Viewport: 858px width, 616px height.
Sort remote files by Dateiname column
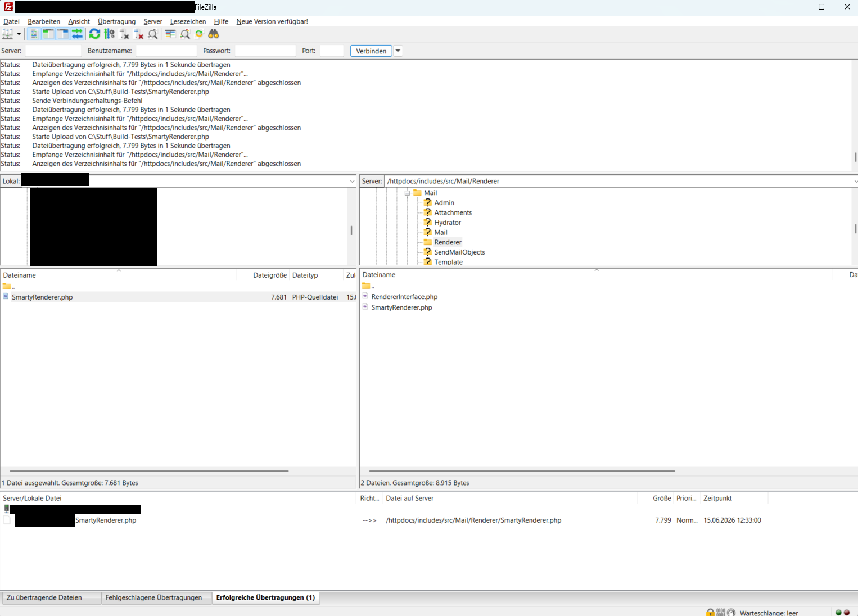click(596, 274)
